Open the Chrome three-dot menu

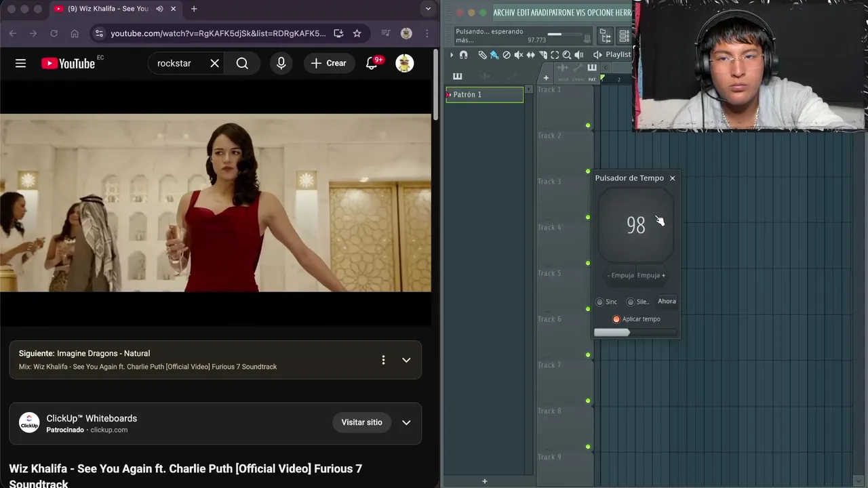pyautogui.click(x=427, y=33)
